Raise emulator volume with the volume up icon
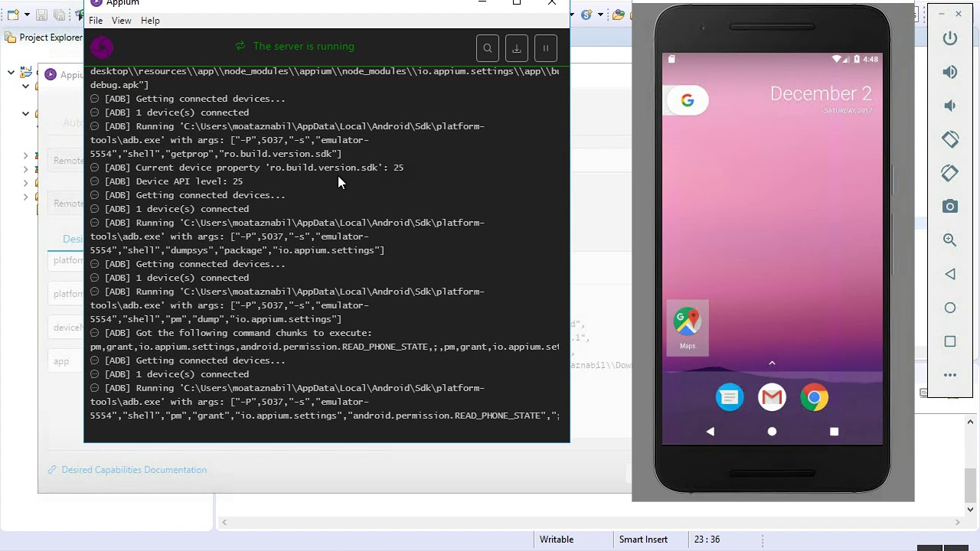980x551 pixels. (950, 72)
